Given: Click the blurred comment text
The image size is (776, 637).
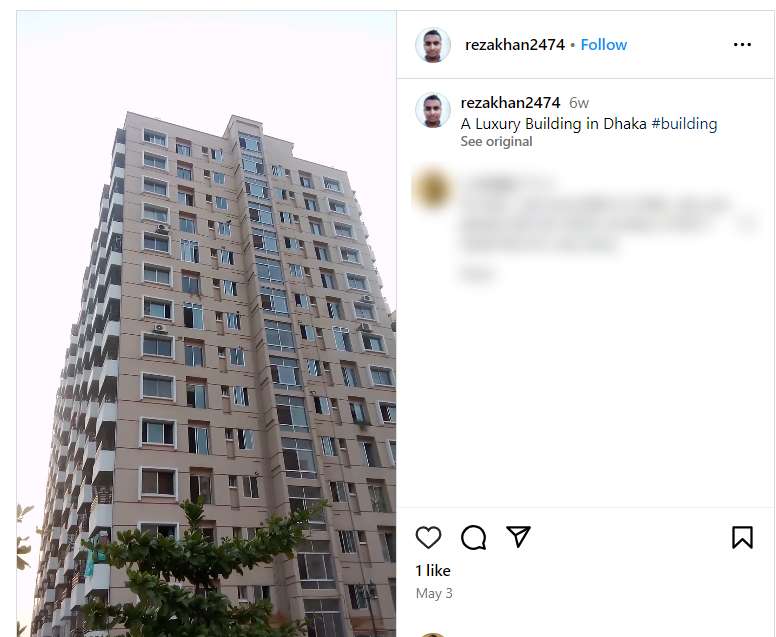Looking at the screenshot, I should pos(609,223).
